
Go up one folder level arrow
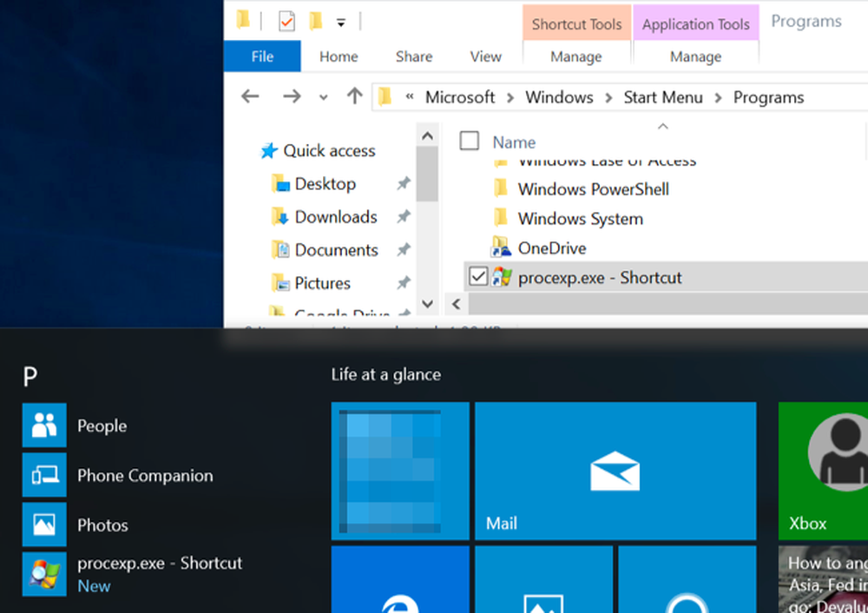point(354,97)
